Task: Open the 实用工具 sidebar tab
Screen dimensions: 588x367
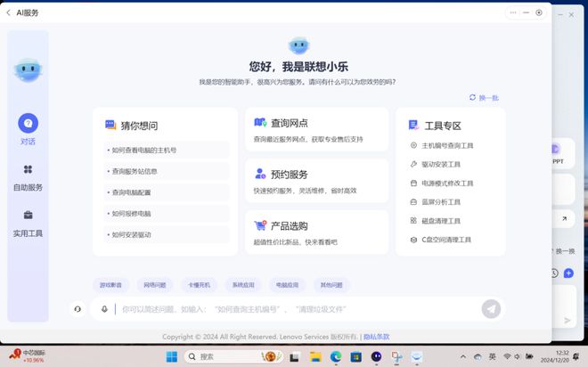Action: pos(28,224)
